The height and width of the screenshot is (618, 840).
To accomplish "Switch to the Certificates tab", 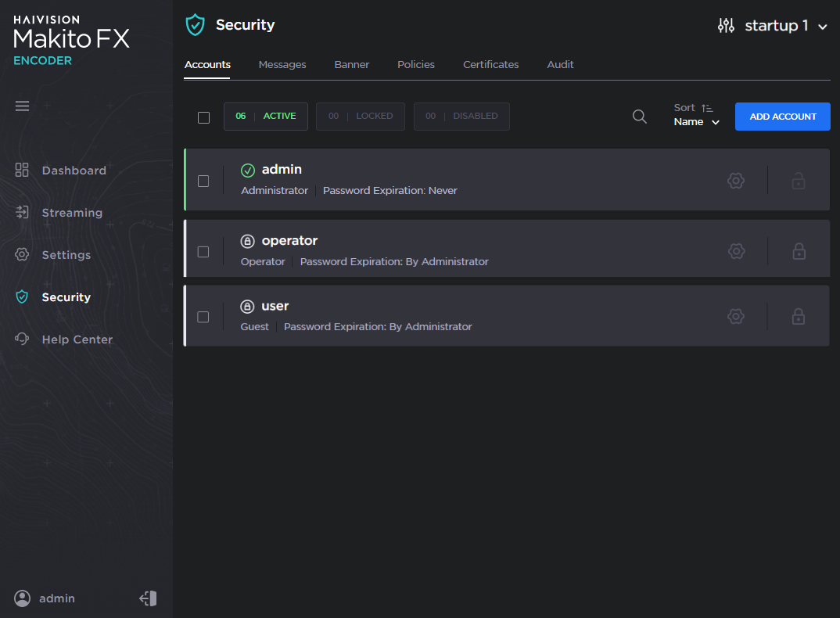I will point(490,65).
